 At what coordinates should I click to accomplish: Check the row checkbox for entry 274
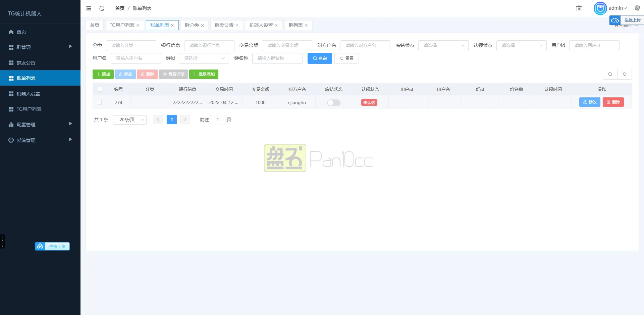[100, 102]
